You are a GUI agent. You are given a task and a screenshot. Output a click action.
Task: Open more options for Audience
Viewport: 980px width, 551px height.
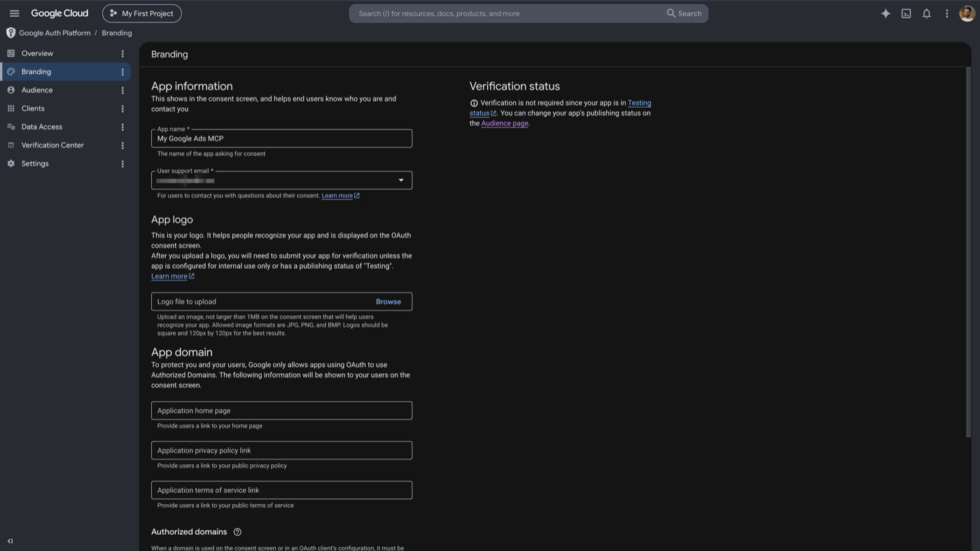pyautogui.click(x=122, y=90)
